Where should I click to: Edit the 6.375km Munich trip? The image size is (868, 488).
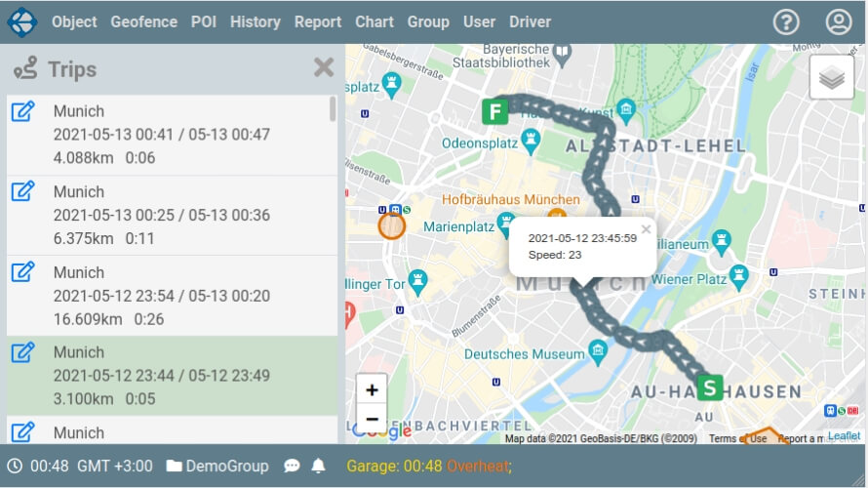(23, 191)
